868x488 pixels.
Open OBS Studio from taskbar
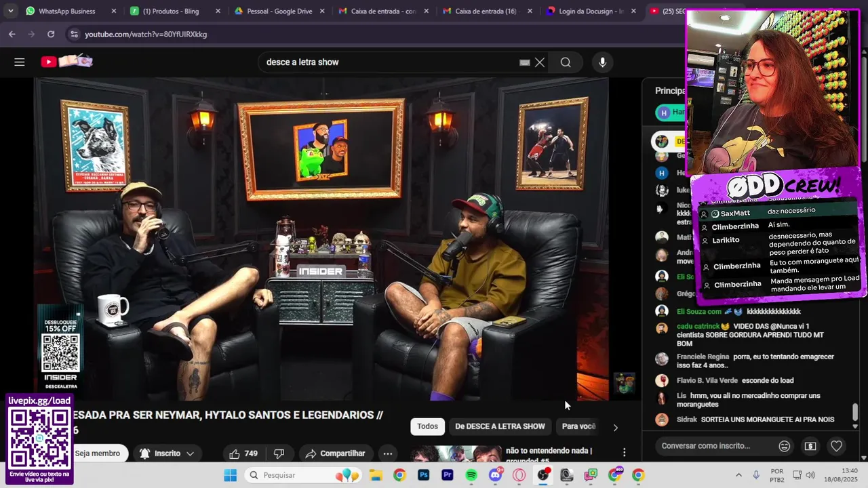(543, 475)
